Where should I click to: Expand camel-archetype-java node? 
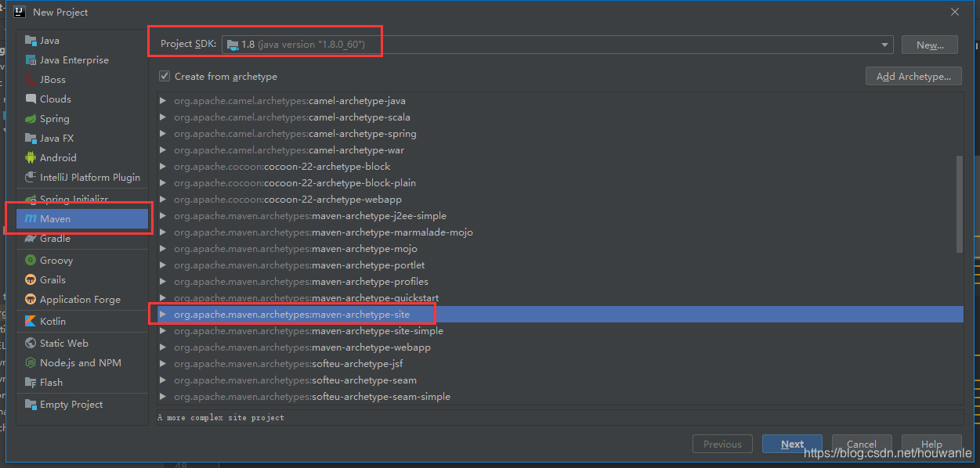point(163,100)
